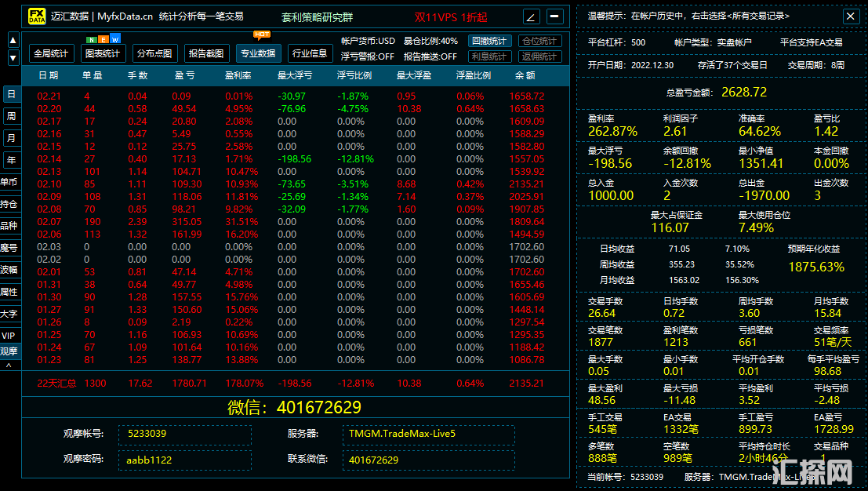Open 行业信息 industry information

pos(310,53)
